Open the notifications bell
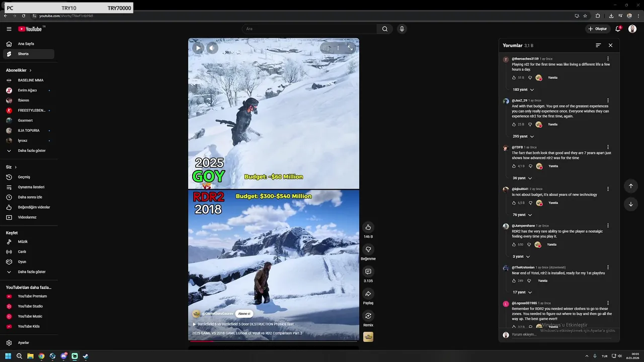Screen dimensions: 644x362 tap(618, 29)
